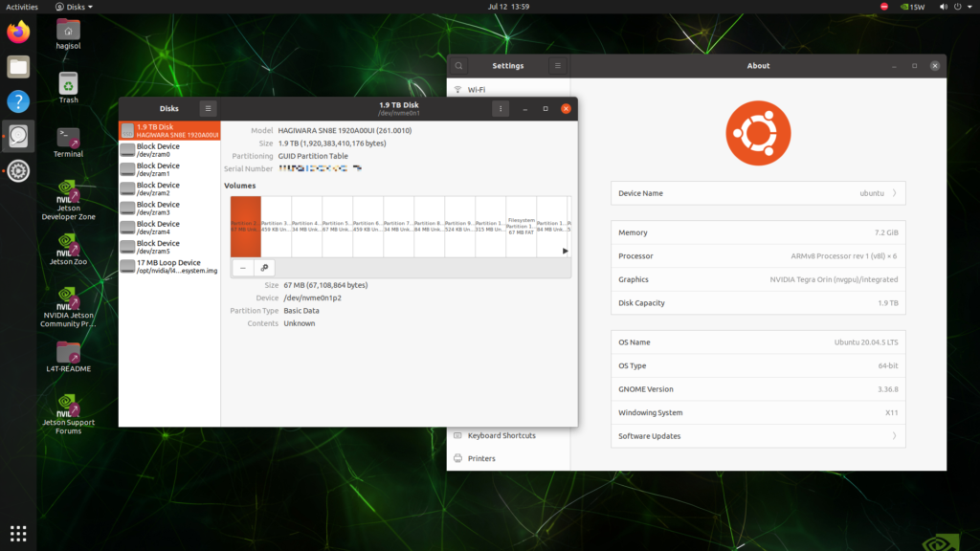
Task: Open the clock showing Jul 12 13:59
Action: [508, 7]
